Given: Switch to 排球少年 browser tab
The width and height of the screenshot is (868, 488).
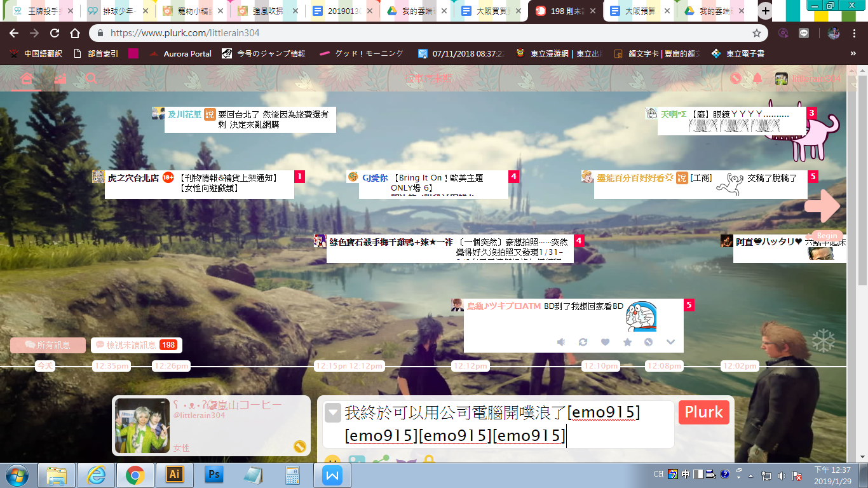Looking at the screenshot, I should point(116,11).
